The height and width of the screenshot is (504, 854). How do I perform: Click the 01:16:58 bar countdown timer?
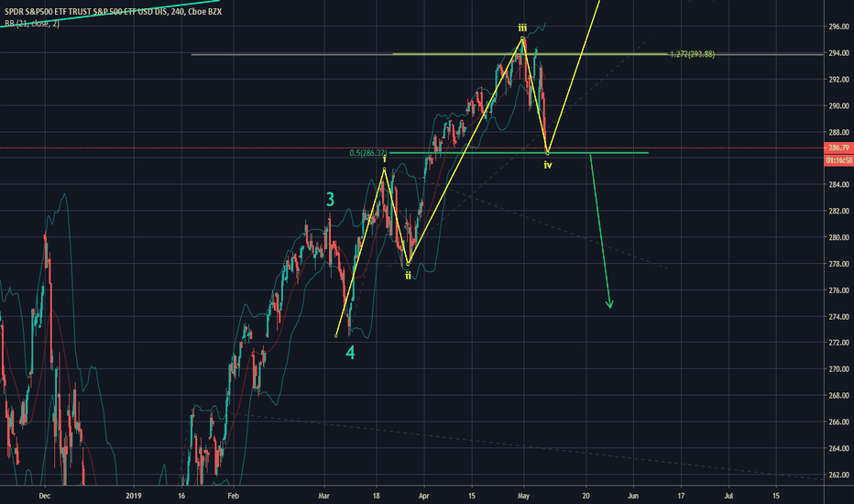pyautogui.click(x=838, y=160)
